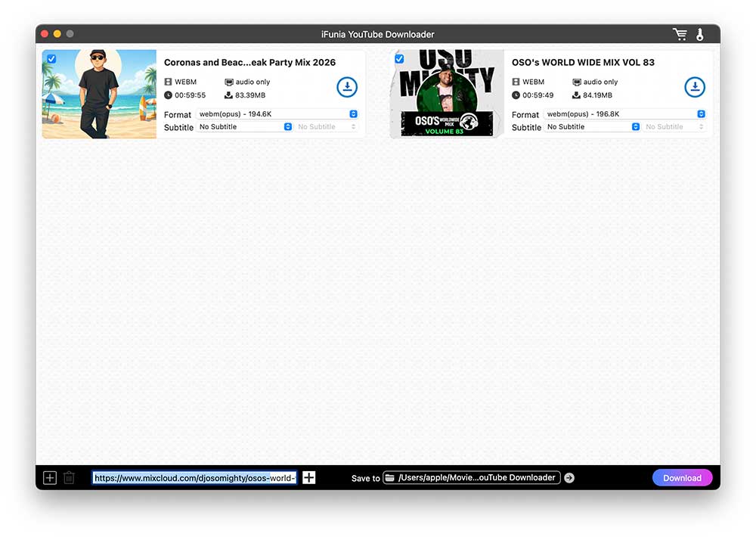Click the yellow minimize window button
This screenshot has height=537, width=756.
tap(57, 34)
